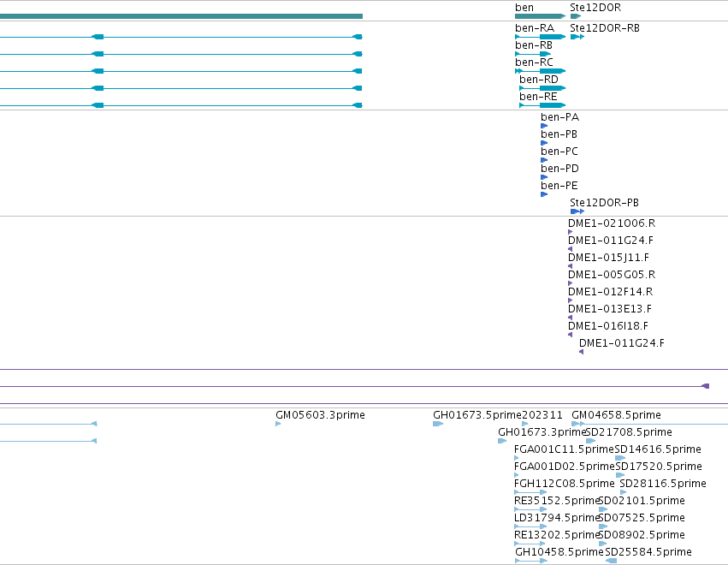This screenshot has height=565, width=728.
Task: Click the DME1-016I18.F feature label
Action: 608,326
